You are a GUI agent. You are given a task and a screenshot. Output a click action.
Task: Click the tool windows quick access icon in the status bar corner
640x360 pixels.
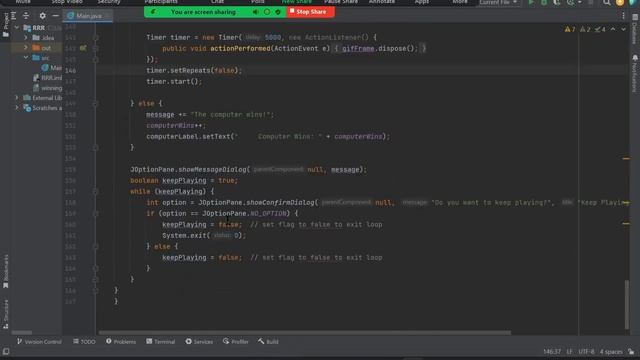pyautogui.click(x=6, y=351)
